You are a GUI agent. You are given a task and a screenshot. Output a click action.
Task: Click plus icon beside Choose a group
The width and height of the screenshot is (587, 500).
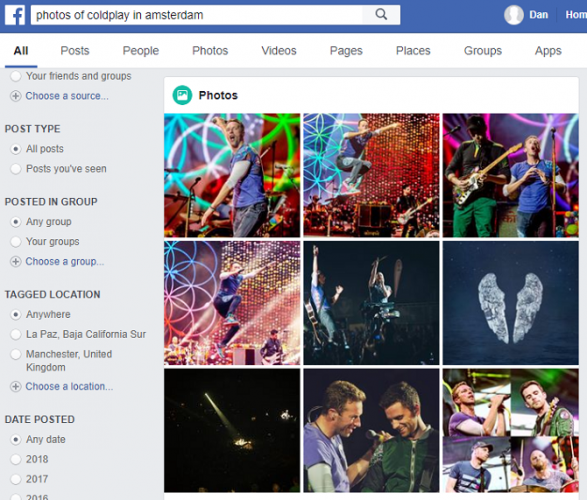click(15, 262)
